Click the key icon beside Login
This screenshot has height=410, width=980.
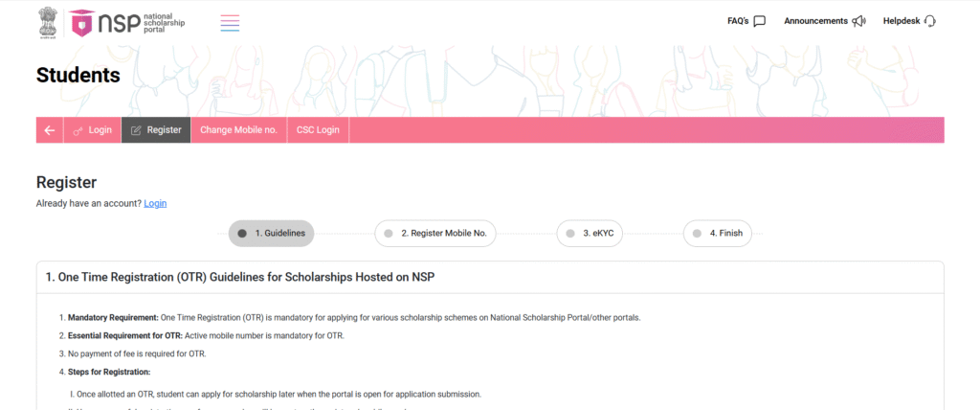pos(78,131)
